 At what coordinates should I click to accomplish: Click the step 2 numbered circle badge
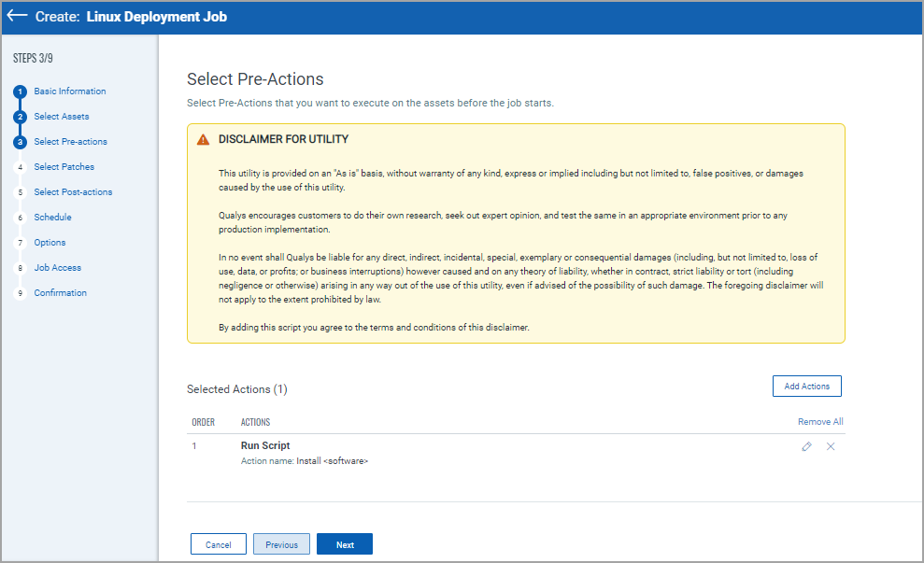pos(19,116)
